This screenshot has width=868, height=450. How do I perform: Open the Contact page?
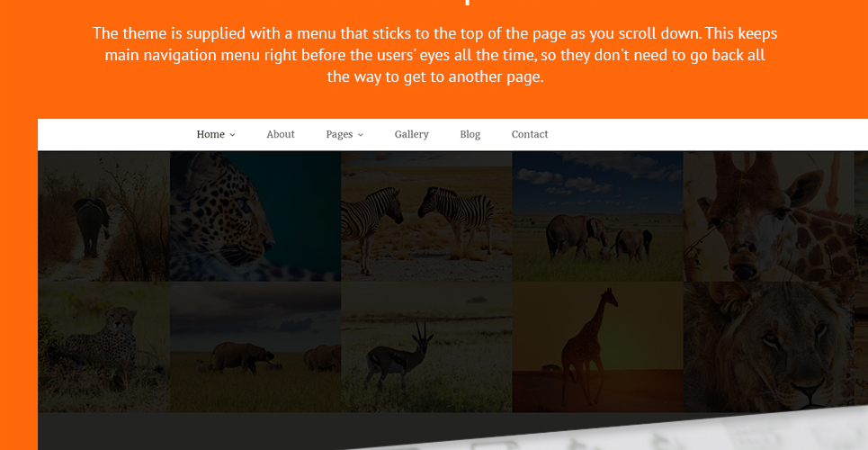(529, 134)
